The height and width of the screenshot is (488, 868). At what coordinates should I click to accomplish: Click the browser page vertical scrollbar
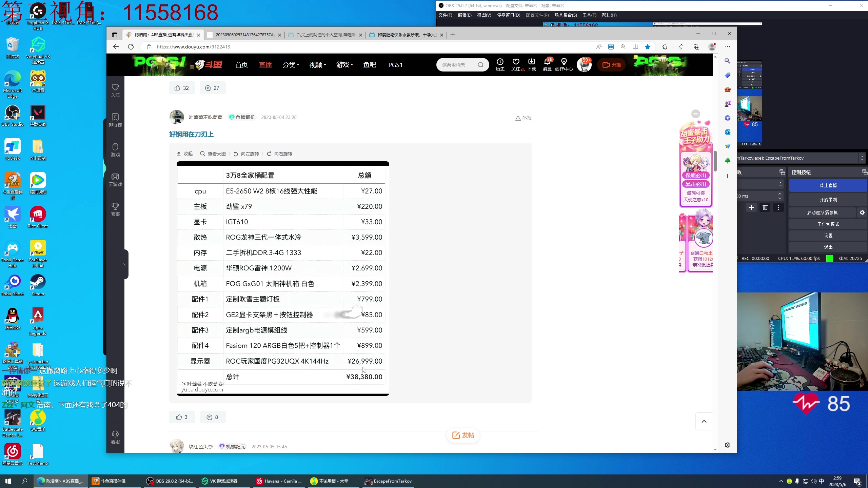[715, 162]
